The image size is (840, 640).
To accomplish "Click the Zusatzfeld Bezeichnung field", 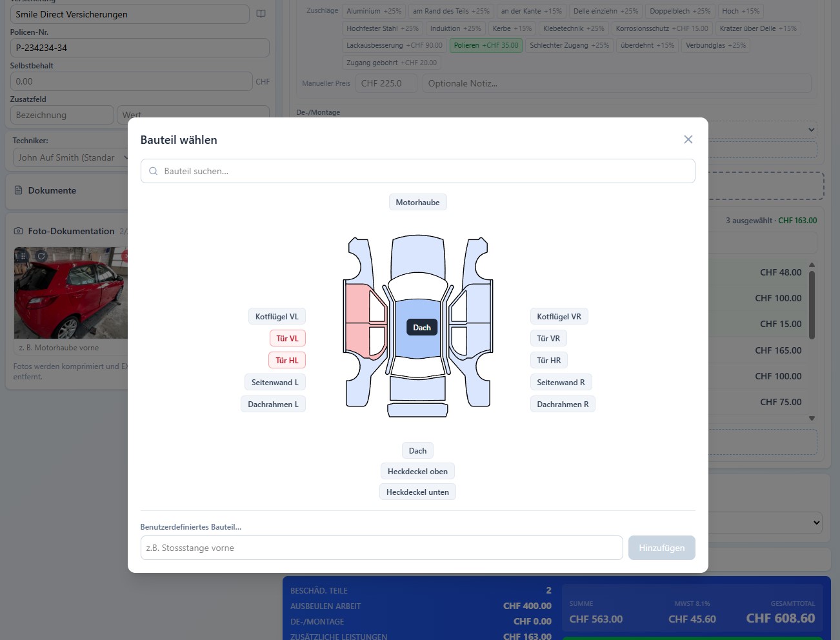I will pyautogui.click(x=62, y=115).
